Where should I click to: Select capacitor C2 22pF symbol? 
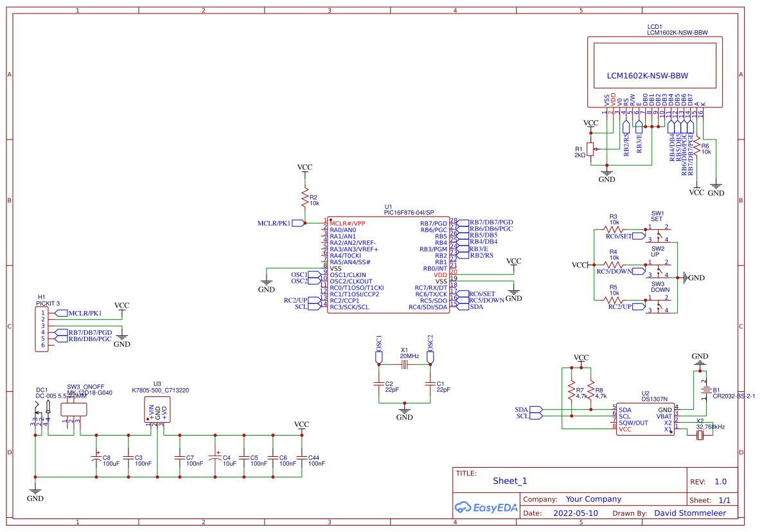point(379,384)
